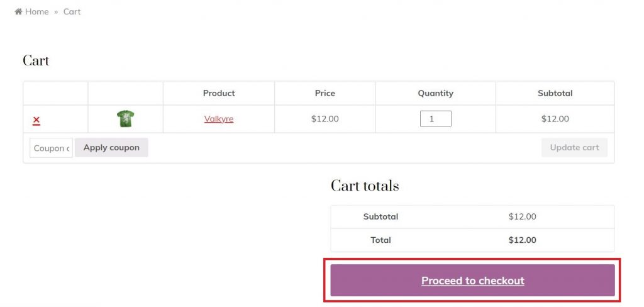Viewport: 644px width, 307px height.
Task: Remove Valkyre with the red X icon
Action: point(36,120)
